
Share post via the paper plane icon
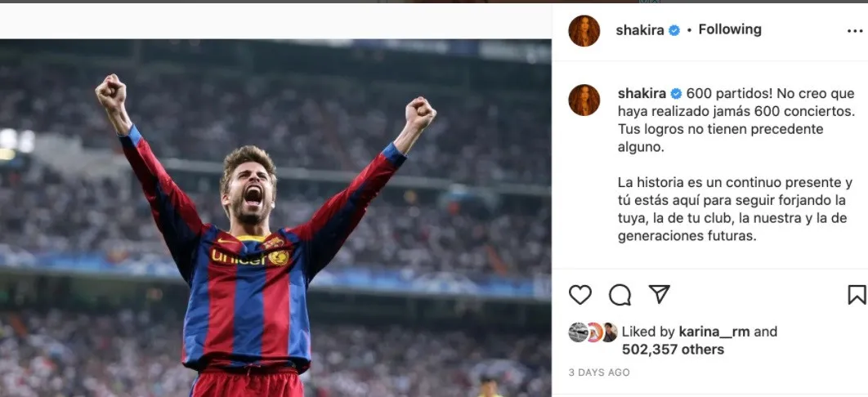click(x=659, y=294)
